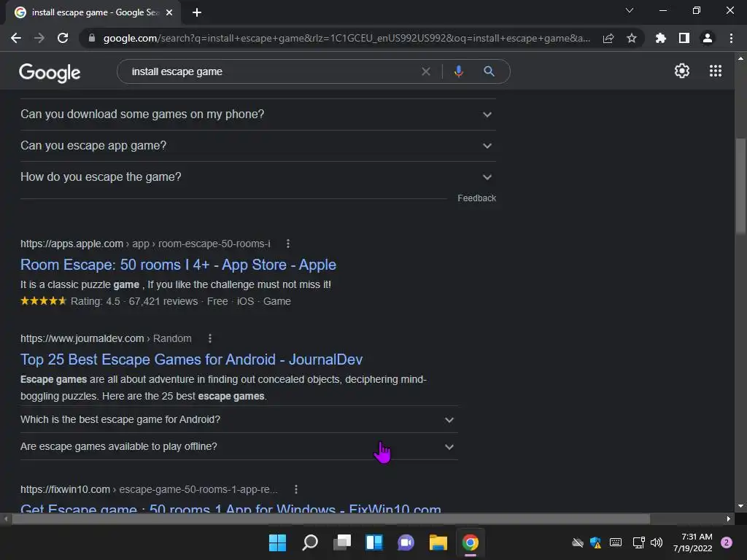Viewport: 747px width, 560px height.
Task: Open Teams Chat on taskbar
Action: [x=406, y=542]
